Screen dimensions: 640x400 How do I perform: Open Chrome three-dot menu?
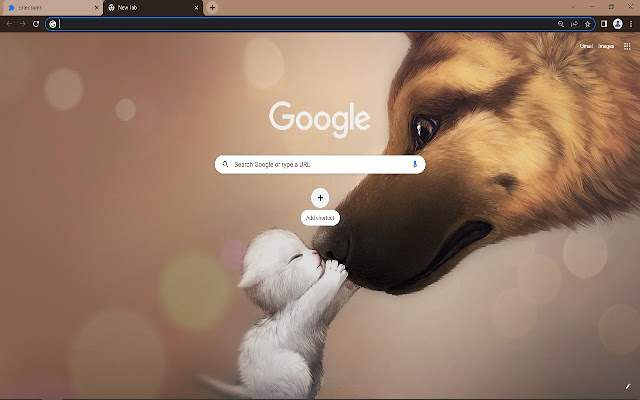click(x=631, y=24)
